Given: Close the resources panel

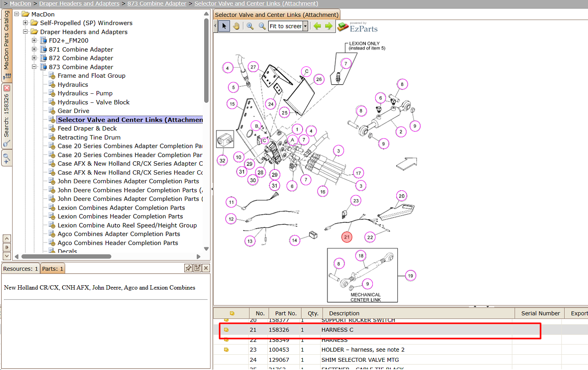Looking at the screenshot, I should [x=206, y=268].
